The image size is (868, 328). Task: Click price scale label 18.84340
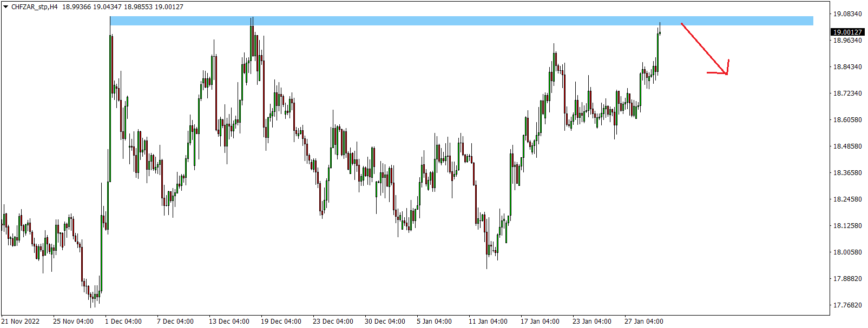pos(847,67)
